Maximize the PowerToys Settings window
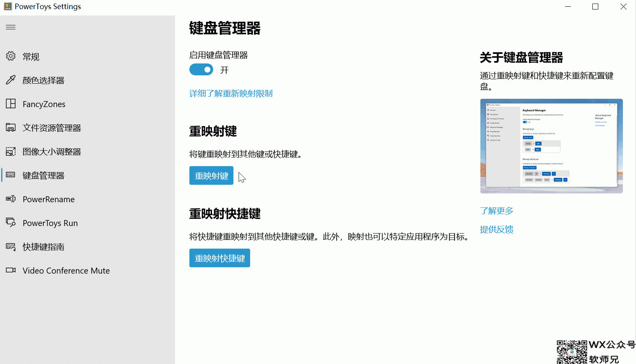636x364 pixels. click(595, 7)
